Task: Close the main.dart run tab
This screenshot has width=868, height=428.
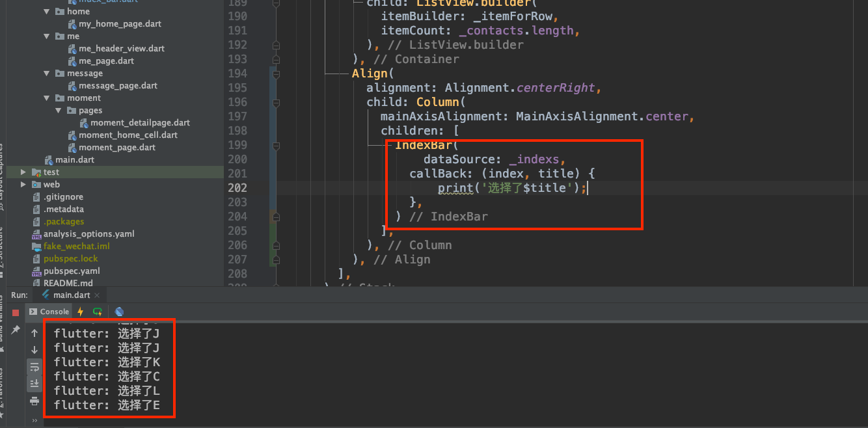Action: [98, 295]
